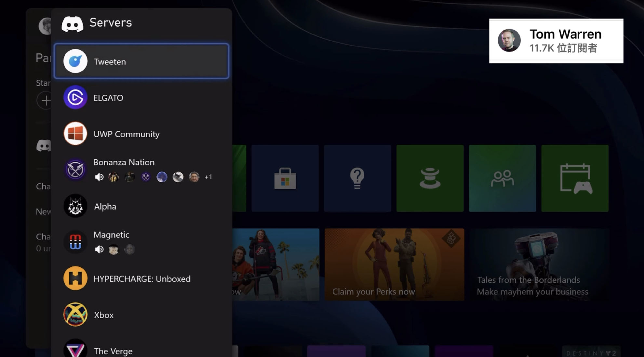This screenshot has height=357, width=644.
Task: Select the Tweeten server
Action: pos(141,61)
